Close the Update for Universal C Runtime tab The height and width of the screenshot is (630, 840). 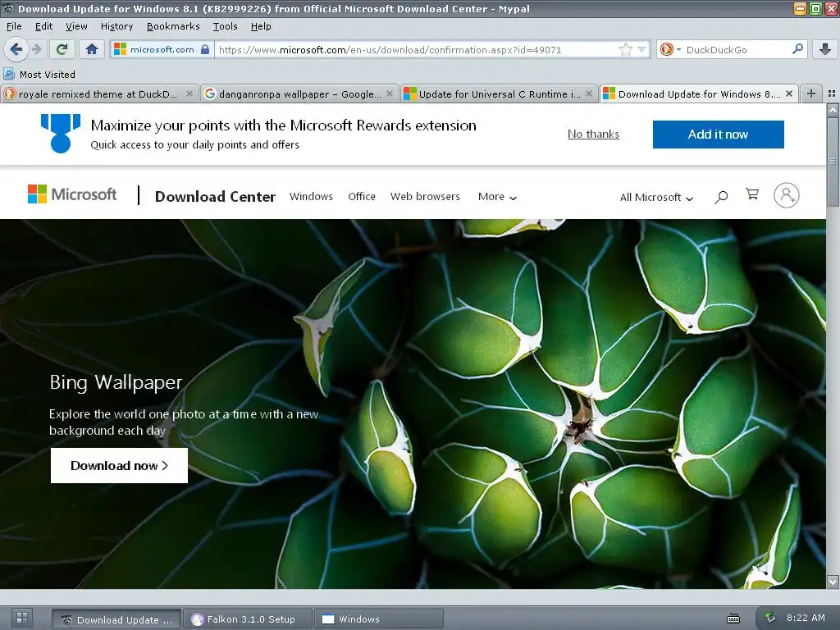click(x=589, y=94)
